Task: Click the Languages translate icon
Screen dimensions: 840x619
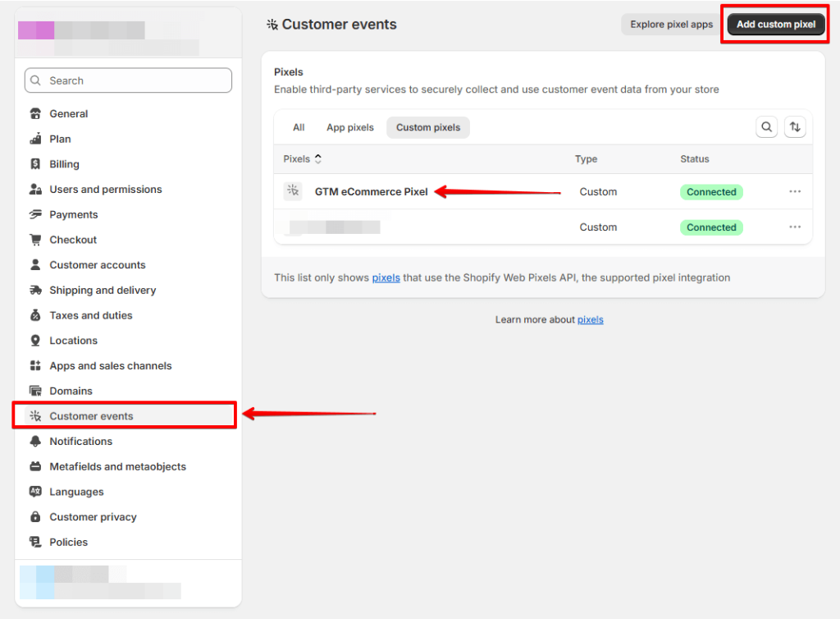Action: click(x=35, y=492)
